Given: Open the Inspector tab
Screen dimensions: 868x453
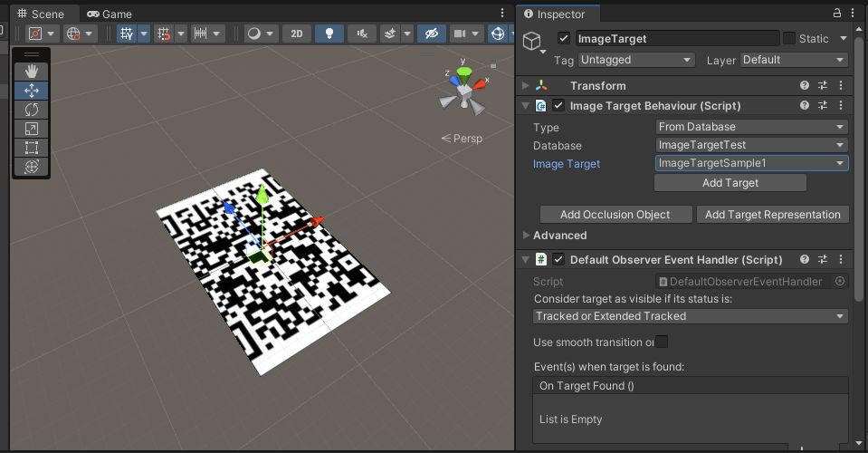Looking at the screenshot, I should (555, 14).
